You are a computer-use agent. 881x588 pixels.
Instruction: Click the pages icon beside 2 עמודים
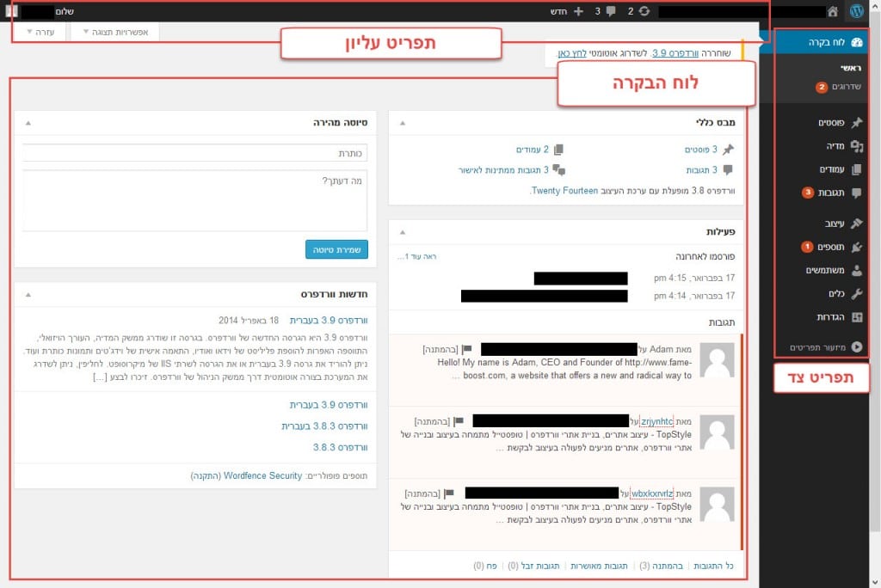click(558, 150)
